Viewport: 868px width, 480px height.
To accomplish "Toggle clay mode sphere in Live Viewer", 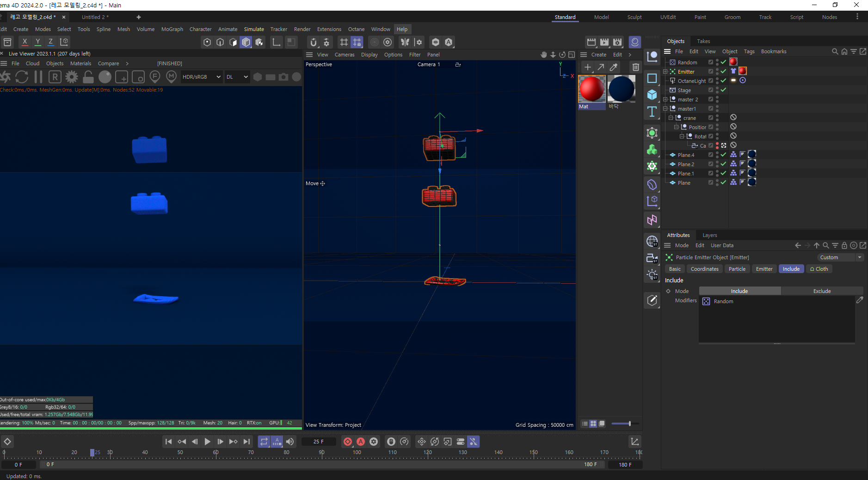I will pyautogui.click(x=105, y=77).
